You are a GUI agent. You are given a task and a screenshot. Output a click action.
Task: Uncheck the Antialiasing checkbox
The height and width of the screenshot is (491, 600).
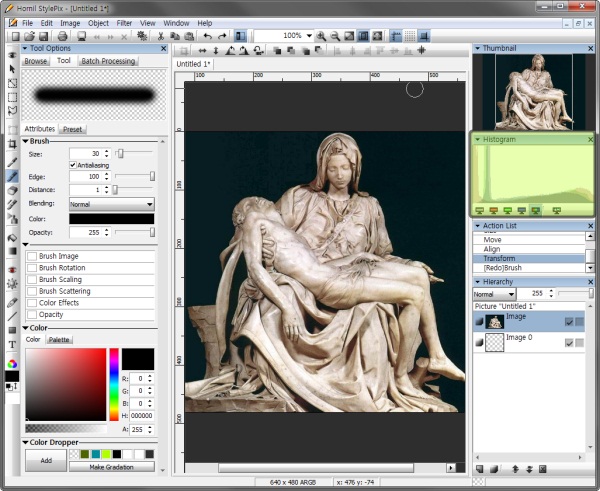coord(73,165)
